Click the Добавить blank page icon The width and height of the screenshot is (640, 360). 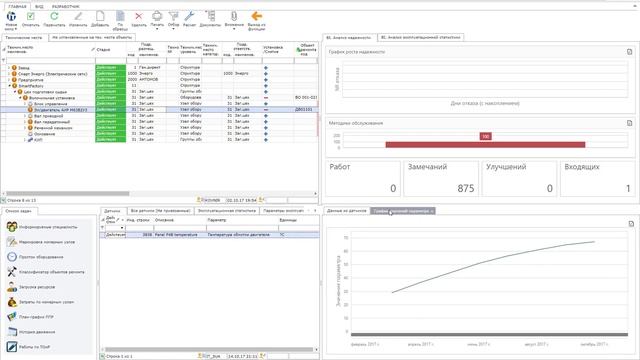pyautogui.click(x=100, y=16)
